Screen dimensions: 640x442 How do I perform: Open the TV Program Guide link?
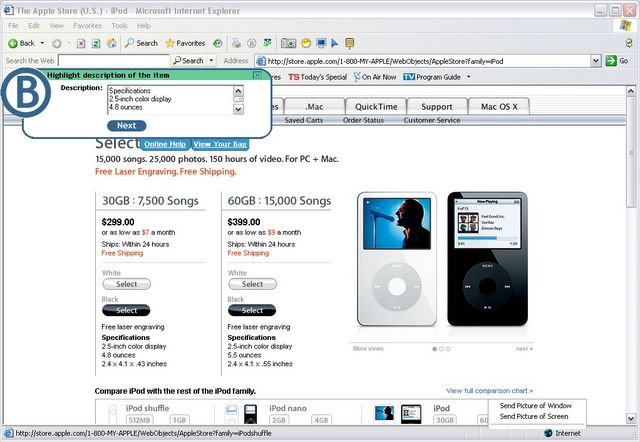[432, 77]
